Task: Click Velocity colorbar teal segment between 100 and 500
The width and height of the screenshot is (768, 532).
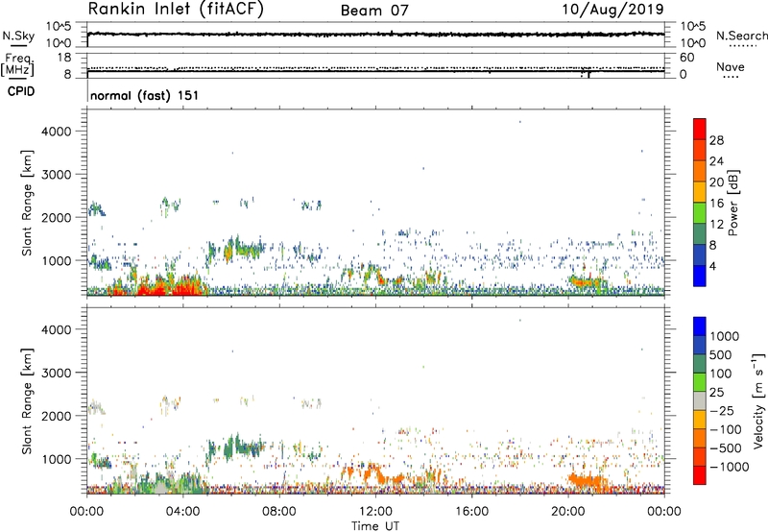Action: click(700, 364)
